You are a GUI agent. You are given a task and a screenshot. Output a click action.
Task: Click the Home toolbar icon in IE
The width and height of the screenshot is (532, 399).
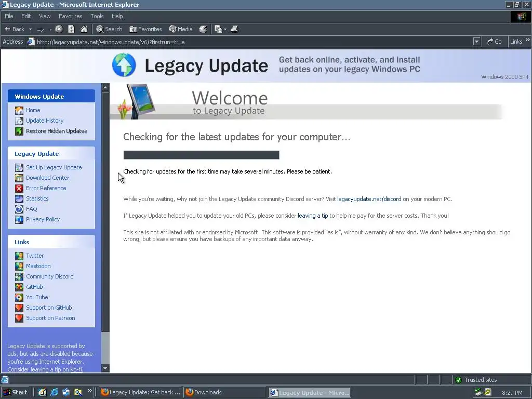coord(84,29)
